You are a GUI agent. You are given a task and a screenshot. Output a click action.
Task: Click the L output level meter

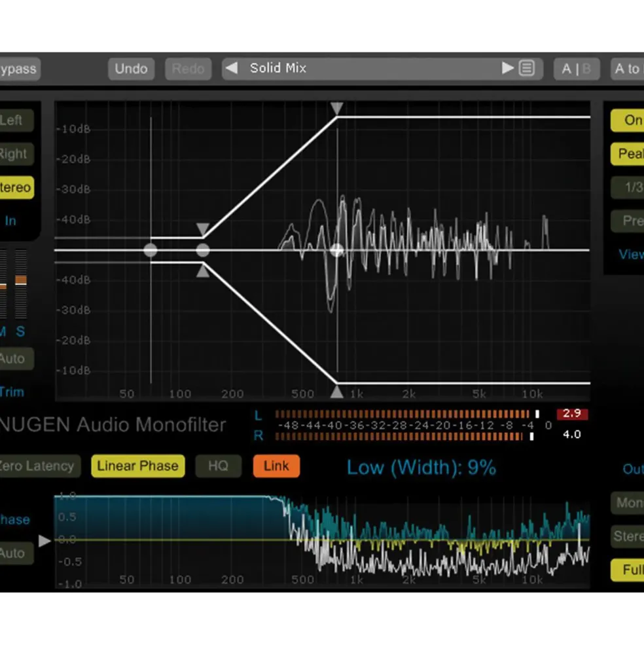point(407,414)
